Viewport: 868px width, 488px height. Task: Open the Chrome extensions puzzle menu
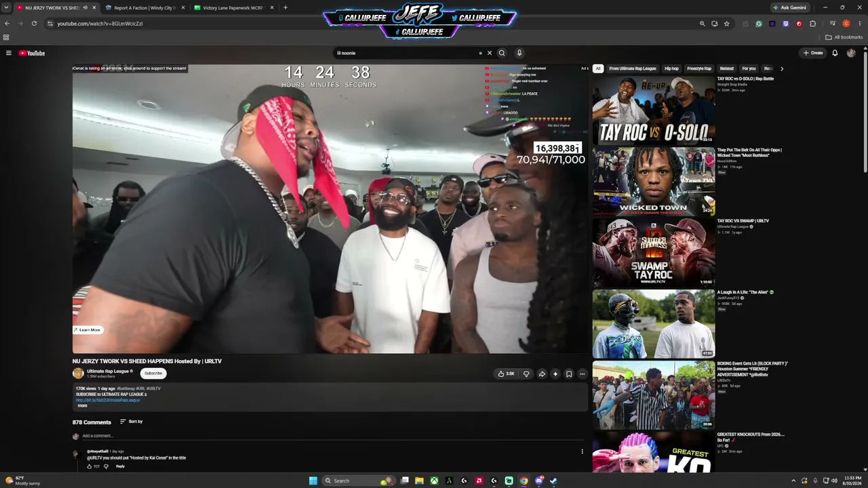[x=813, y=24]
